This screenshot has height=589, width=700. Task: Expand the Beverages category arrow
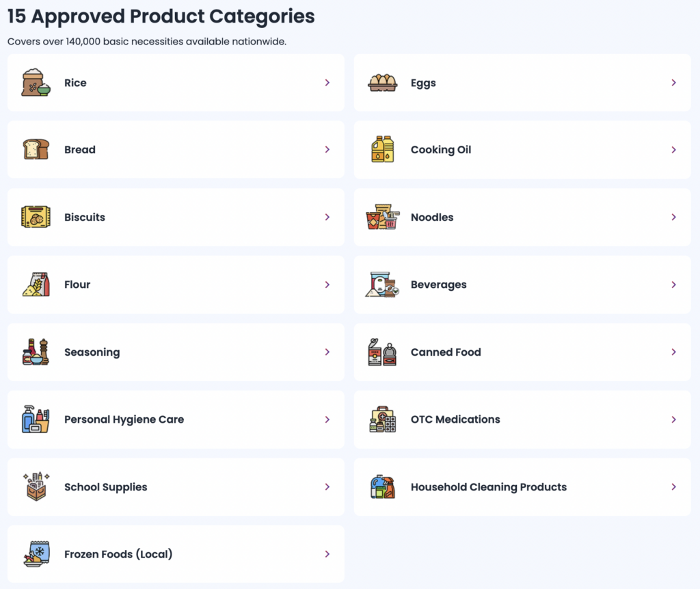(674, 285)
